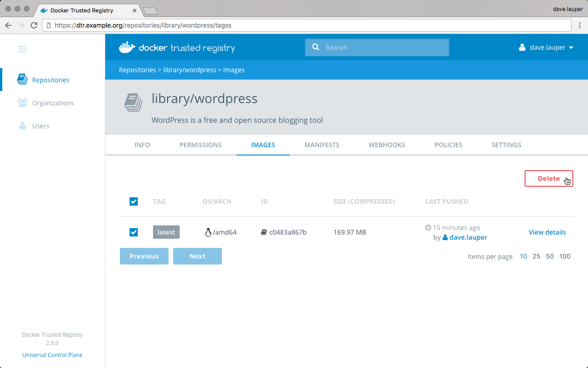Click the Docker whale logo in header
Screen dimensions: 588x368
pyautogui.click(x=127, y=47)
